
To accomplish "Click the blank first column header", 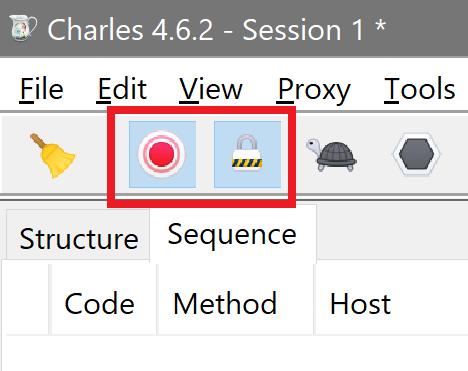I will [x=27, y=299].
